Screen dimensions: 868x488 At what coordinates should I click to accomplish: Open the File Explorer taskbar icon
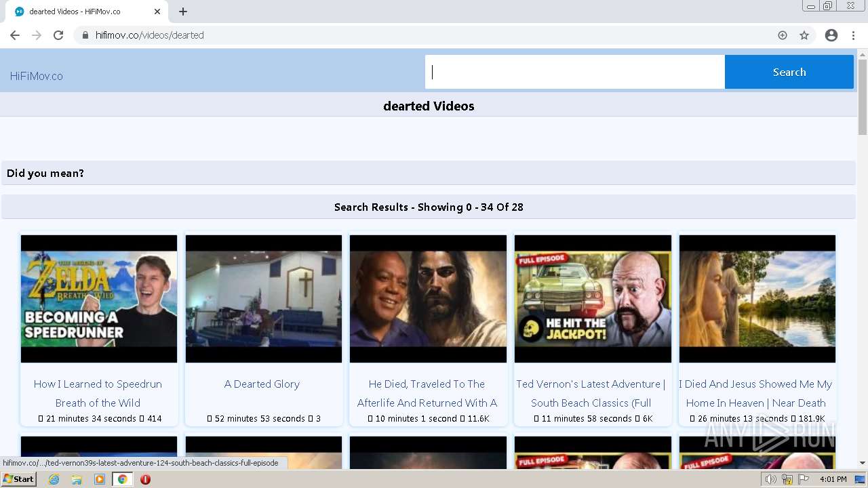coord(77,479)
